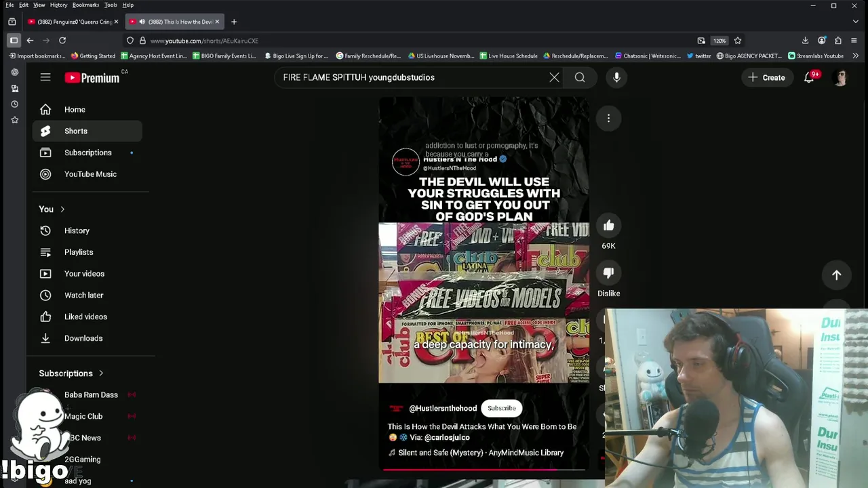Open the History menu in the menu bar
The height and width of the screenshot is (488, 868).
(58, 5)
